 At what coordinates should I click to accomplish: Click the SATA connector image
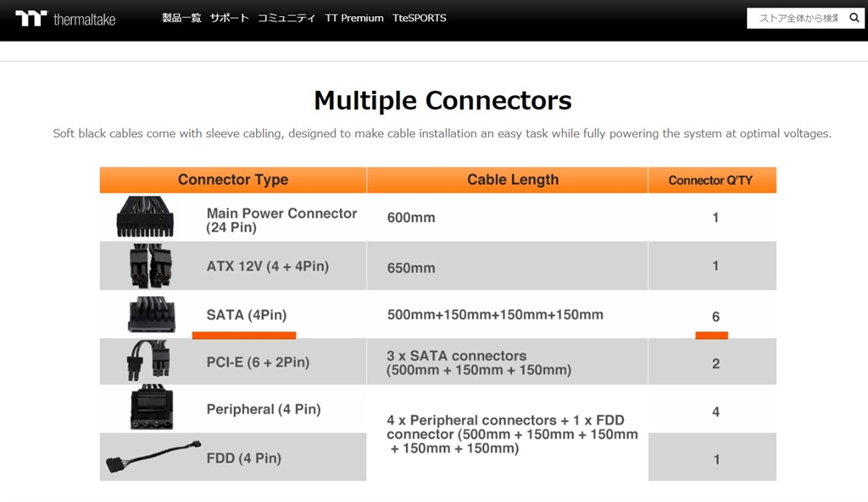(x=151, y=315)
